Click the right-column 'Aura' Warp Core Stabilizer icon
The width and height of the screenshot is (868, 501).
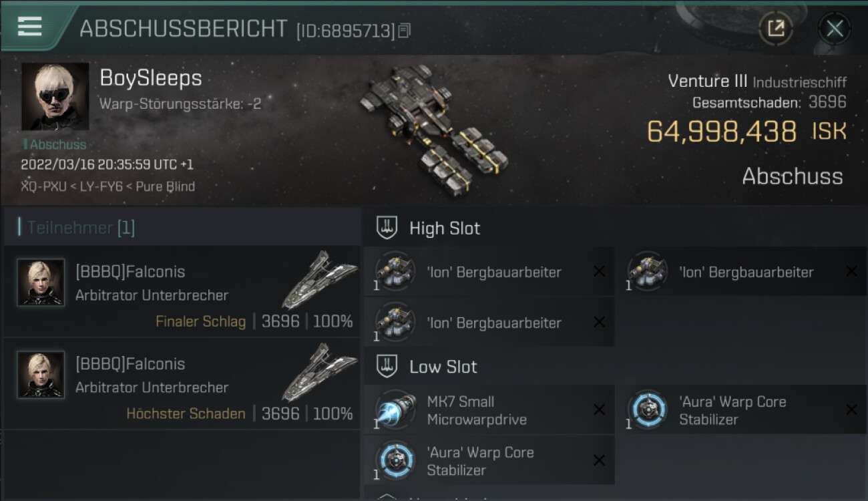pos(648,409)
